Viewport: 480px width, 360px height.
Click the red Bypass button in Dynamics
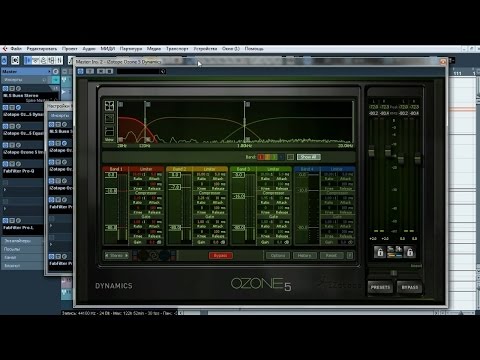tap(220, 256)
